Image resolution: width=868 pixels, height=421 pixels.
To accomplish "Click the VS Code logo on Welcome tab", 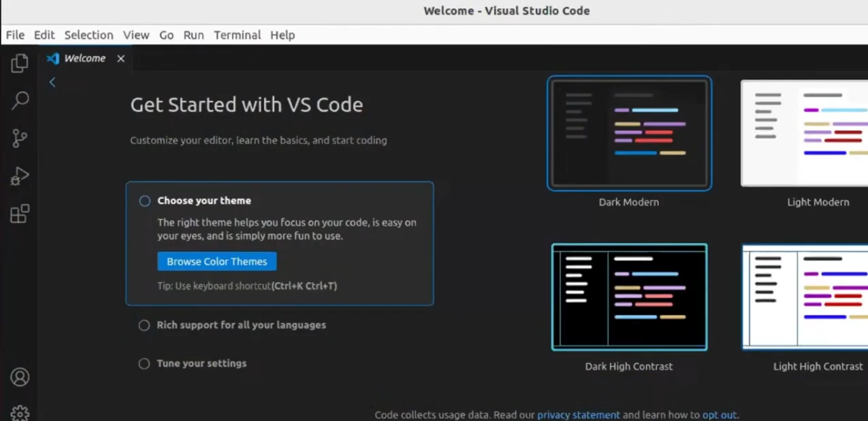I will [53, 58].
